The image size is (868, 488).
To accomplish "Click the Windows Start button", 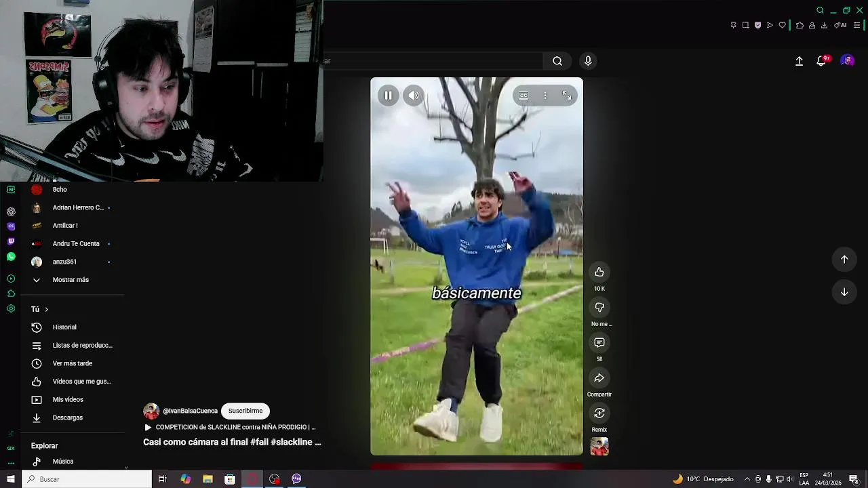I will click(11, 479).
